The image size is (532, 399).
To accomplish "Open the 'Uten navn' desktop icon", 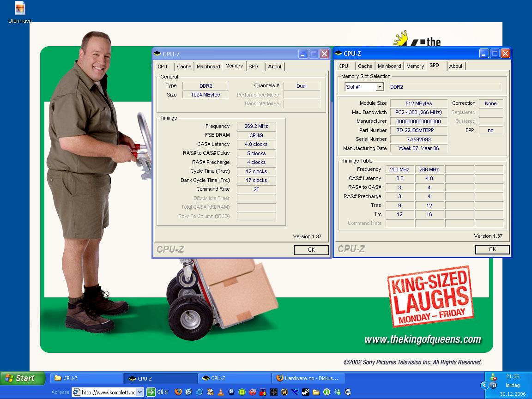I will pyautogui.click(x=20, y=12).
